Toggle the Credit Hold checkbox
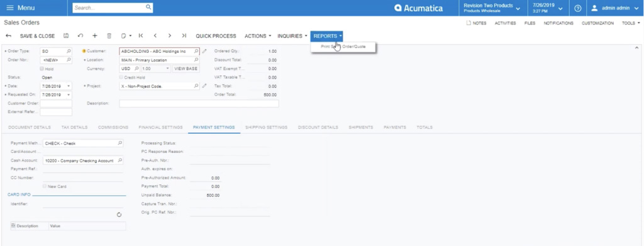644x246 pixels. tap(121, 77)
